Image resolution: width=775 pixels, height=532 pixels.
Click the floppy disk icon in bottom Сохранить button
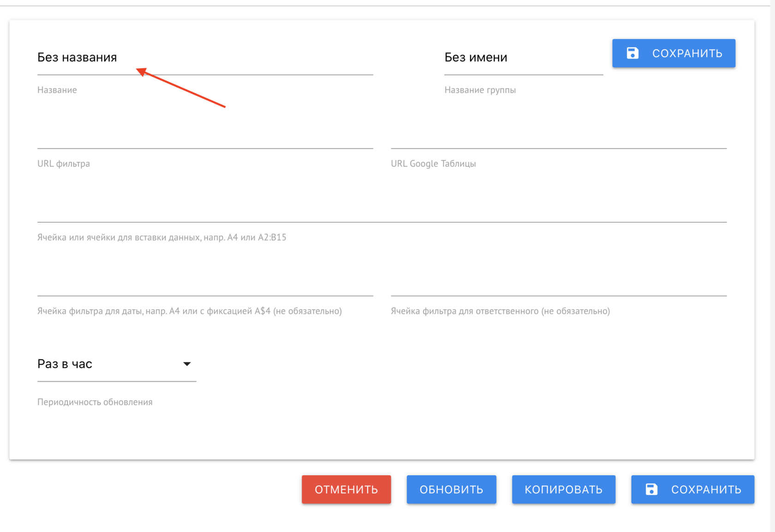click(651, 489)
